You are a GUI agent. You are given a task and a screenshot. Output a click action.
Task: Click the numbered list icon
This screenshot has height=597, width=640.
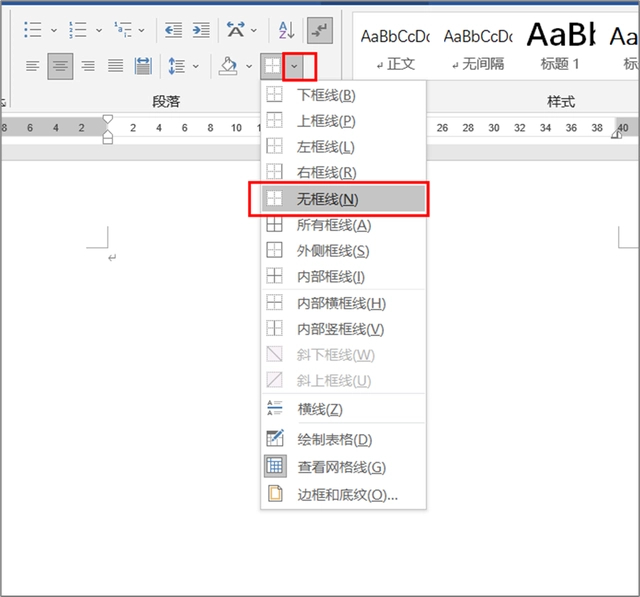coord(78,30)
